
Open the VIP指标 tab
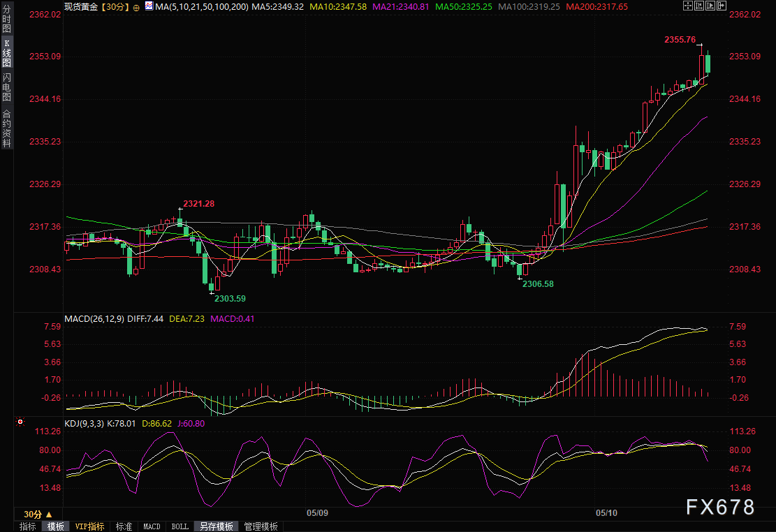click(x=89, y=526)
